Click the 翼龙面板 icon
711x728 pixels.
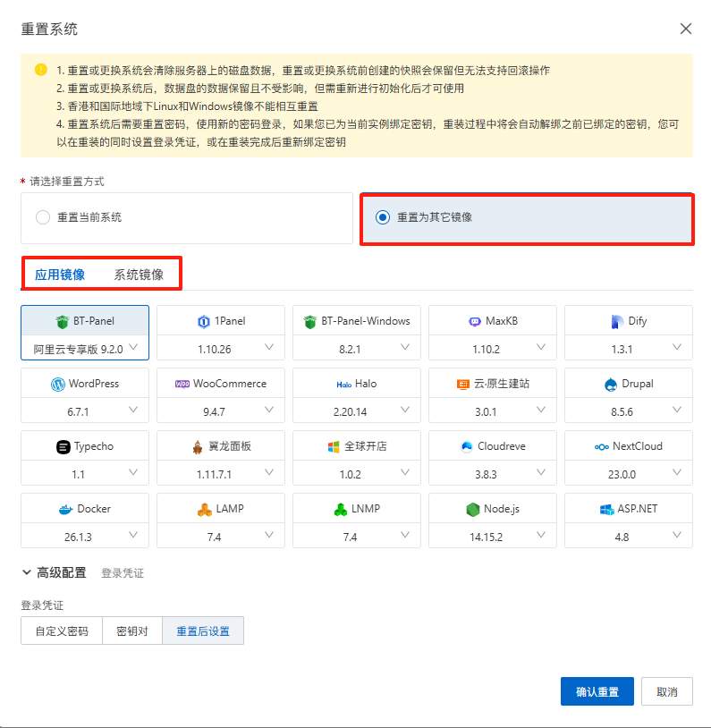pos(198,446)
